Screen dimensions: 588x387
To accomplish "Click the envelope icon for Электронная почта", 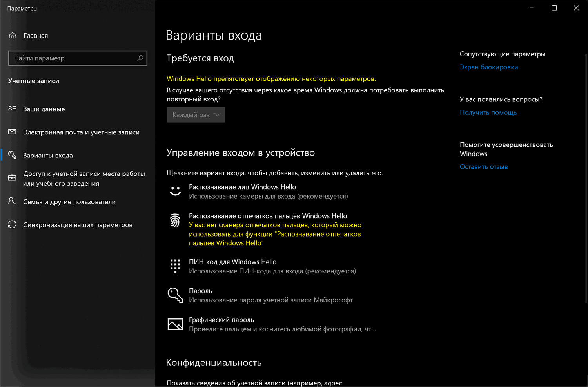I will [12, 132].
